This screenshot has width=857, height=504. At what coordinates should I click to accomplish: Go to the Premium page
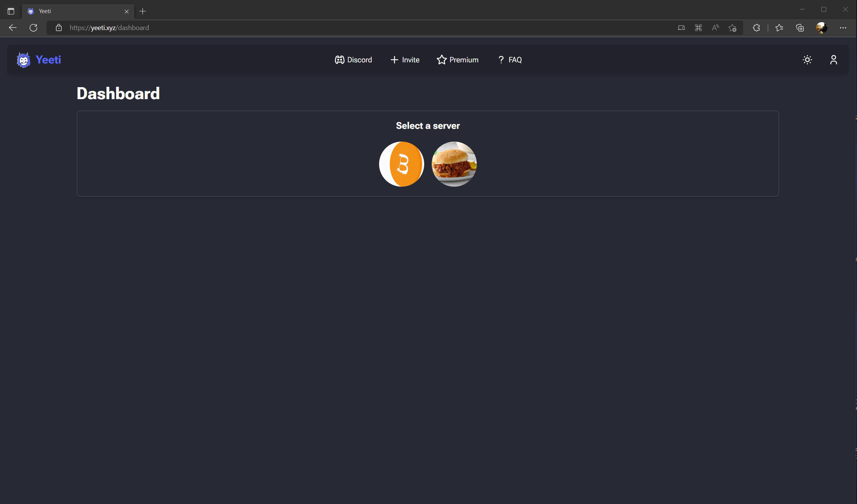click(x=457, y=60)
